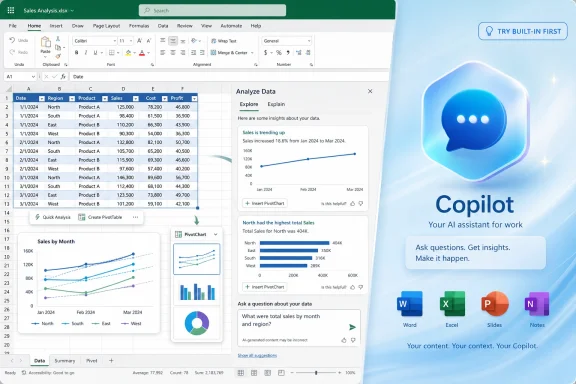Click the Search box in title bar
The width and height of the screenshot is (576, 384).
pos(212,10)
